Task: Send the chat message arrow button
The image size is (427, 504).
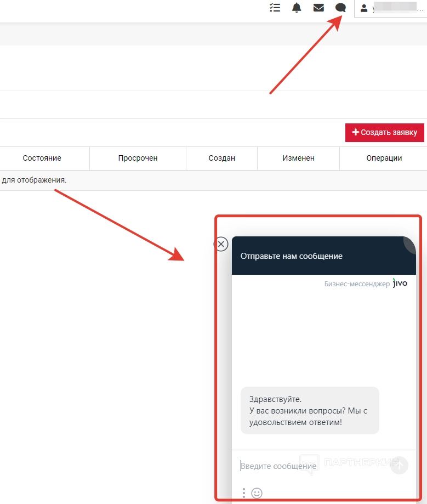Action: [400, 465]
